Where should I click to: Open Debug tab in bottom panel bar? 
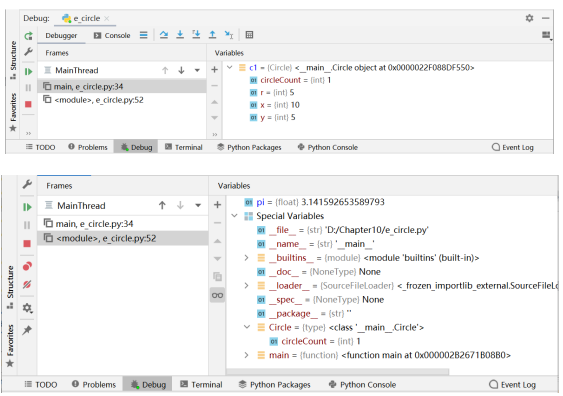(148, 385)
